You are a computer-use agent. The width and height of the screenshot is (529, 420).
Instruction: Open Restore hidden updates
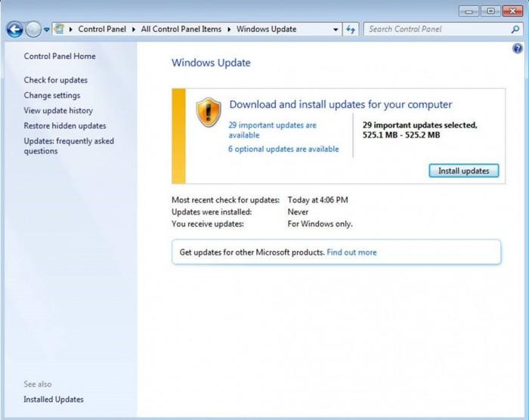click(65, 126)
